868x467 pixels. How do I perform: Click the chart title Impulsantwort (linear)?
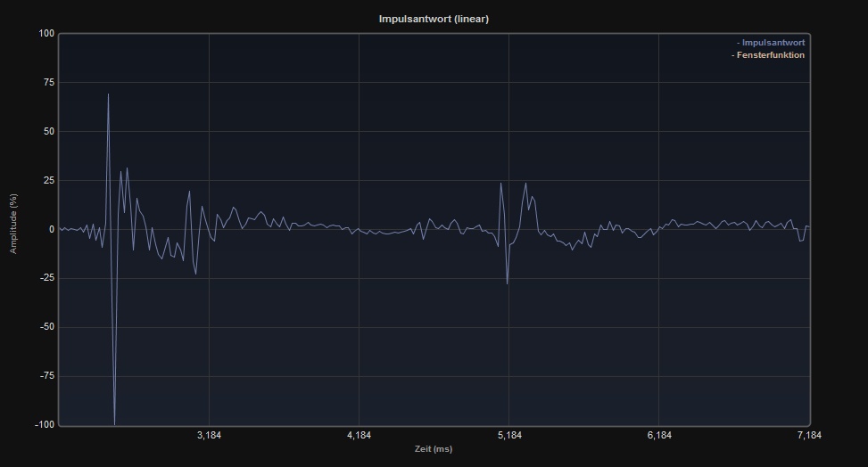tap(434, 19)
